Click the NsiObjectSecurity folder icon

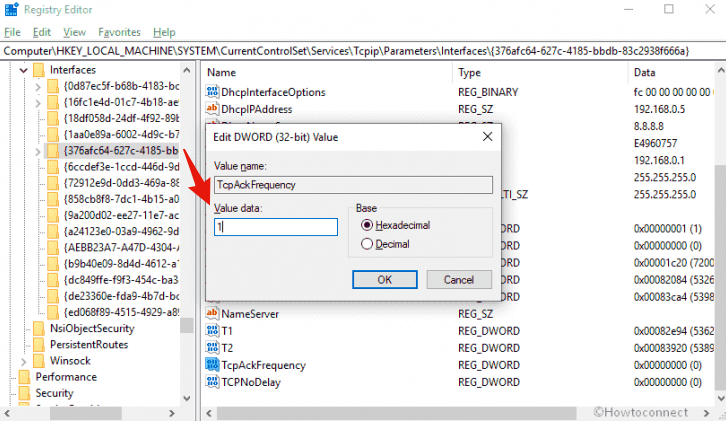point(39,328)
